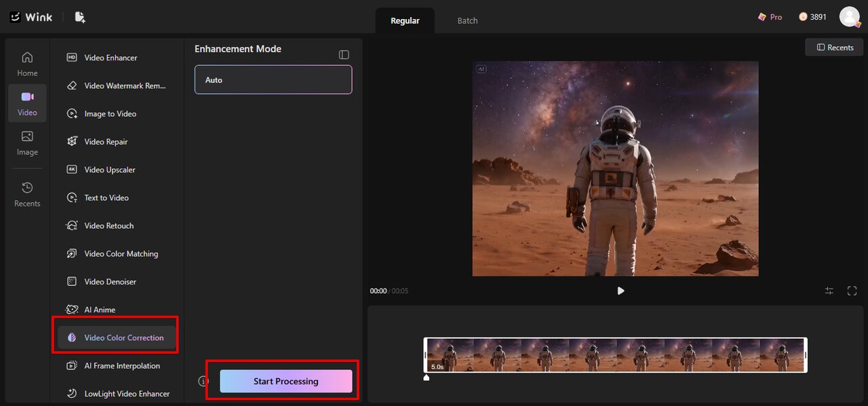This screenshot has height=406, width=868.
Task: Click the Video Repair label
Action: click(106, 141)
